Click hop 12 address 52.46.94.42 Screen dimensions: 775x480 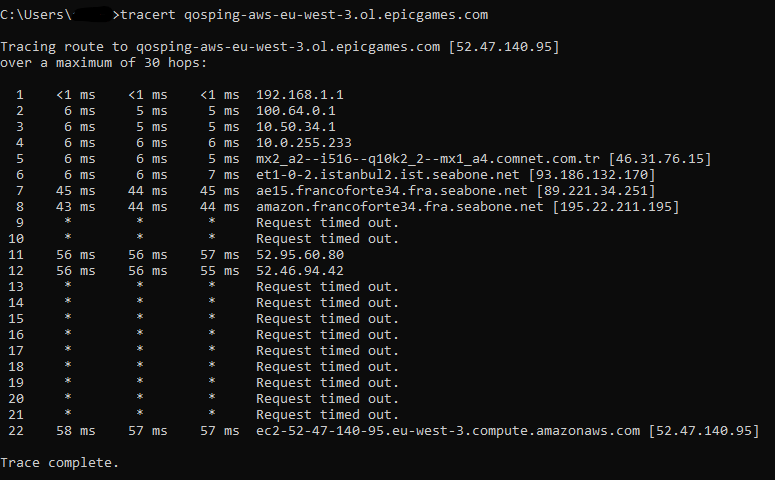(300, 271)
